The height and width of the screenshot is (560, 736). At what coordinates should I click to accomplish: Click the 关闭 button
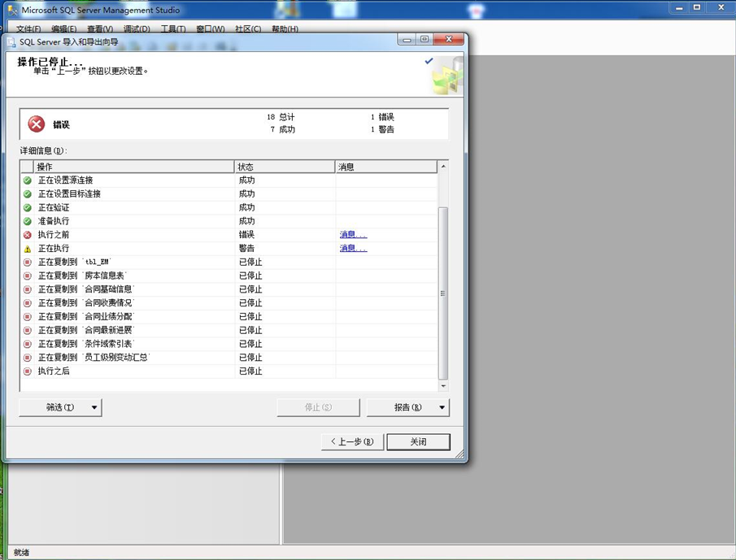418,442
